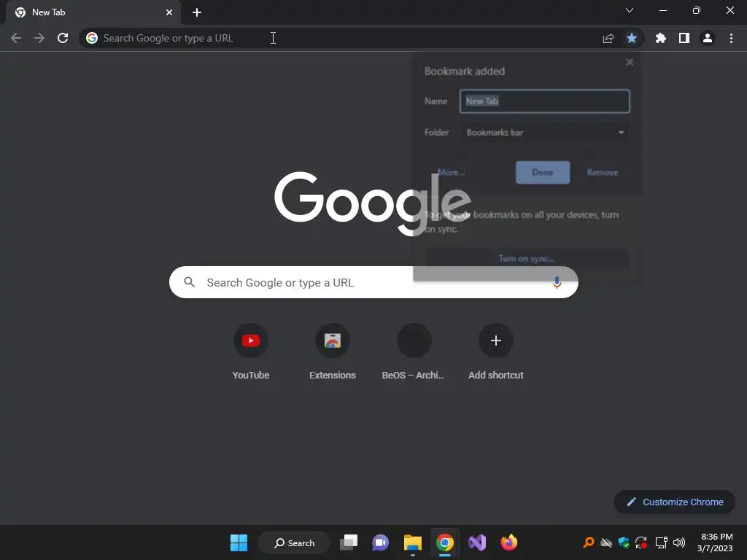Click Add shortcut plus tile
Image resolution: width=747 pixels, height=560 pixels.
pos(496,351)
